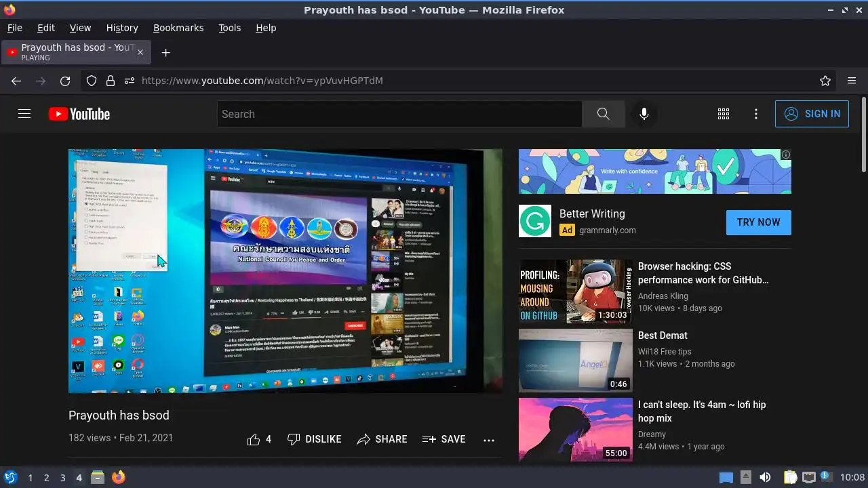Open YouTube settings three-dot menu

tap(756, 114)
